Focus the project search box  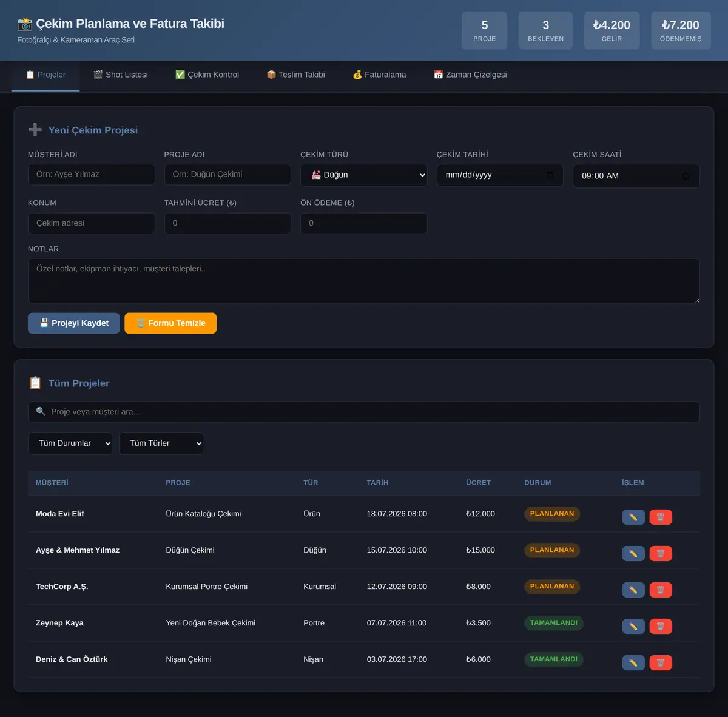pos(364,412)
